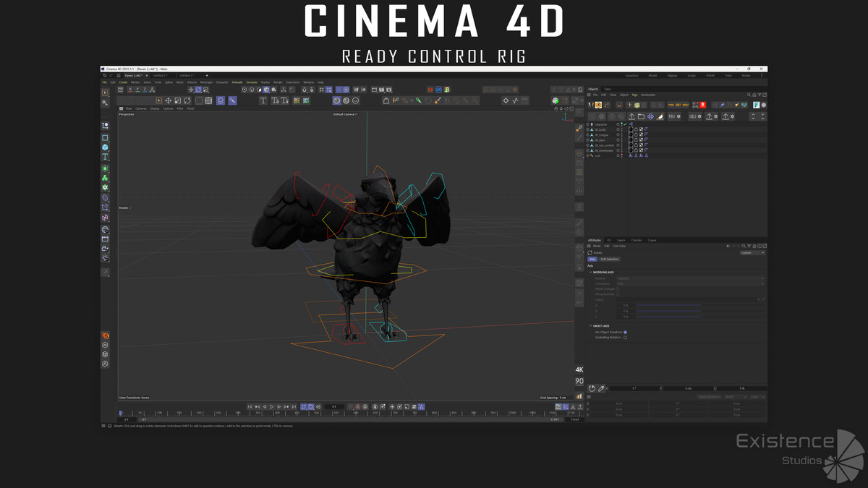Viewport: 868px width, 488px height.
Task: Enable the Gimballing Rotation checkbox
Action: [x=625, y=337]
